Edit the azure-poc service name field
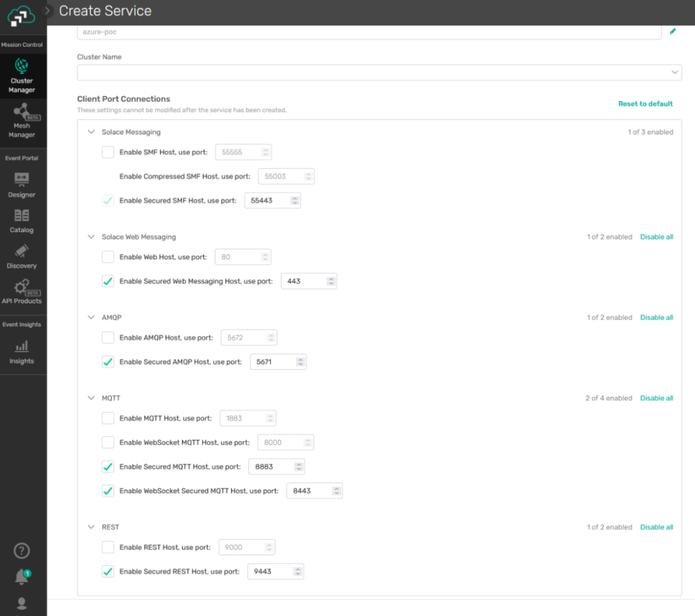The image size is (695, 616). (673, 31)
